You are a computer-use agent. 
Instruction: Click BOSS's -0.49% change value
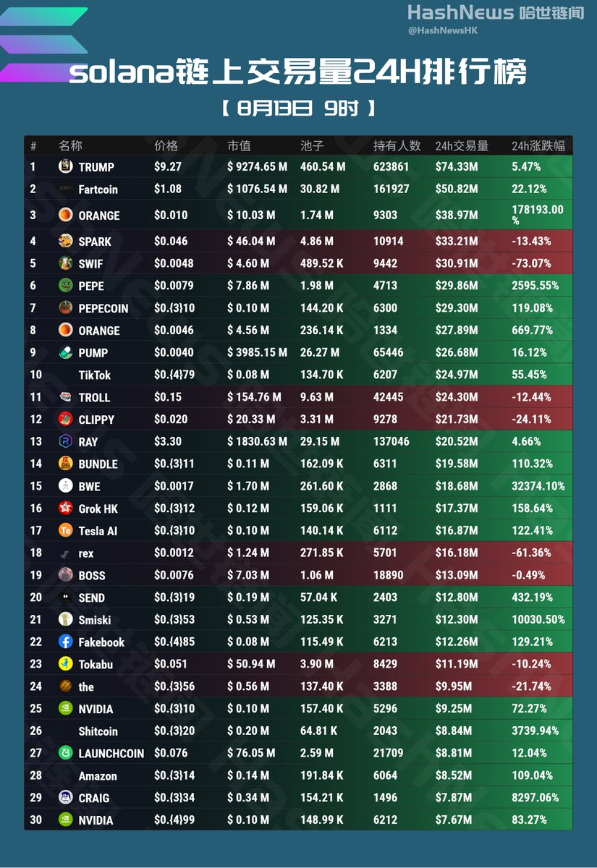tap(528, 576)
